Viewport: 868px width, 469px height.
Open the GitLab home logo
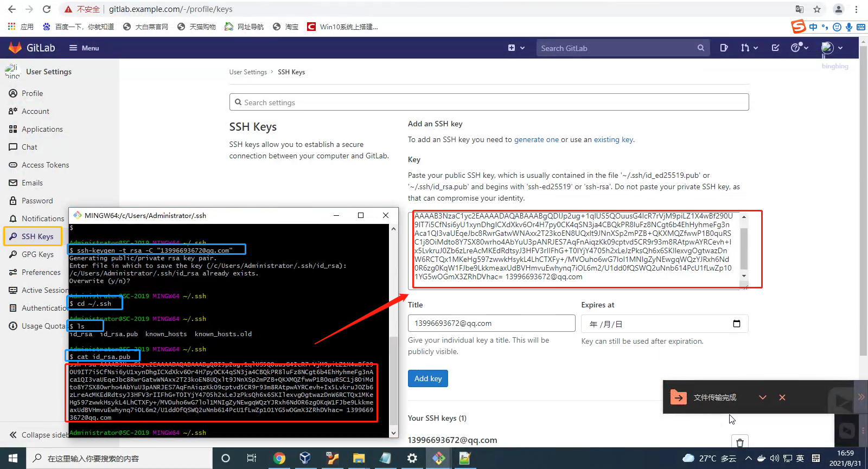32,48
